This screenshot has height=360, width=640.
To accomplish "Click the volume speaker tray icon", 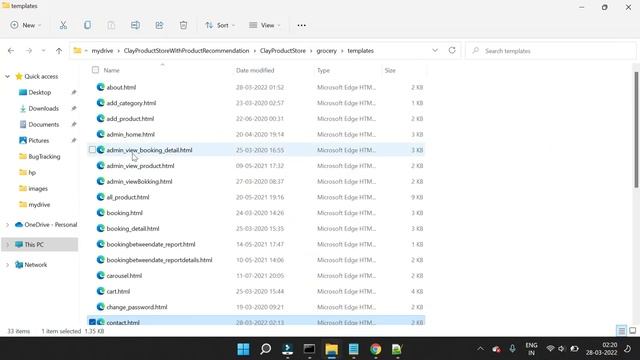I will point(562,349).
